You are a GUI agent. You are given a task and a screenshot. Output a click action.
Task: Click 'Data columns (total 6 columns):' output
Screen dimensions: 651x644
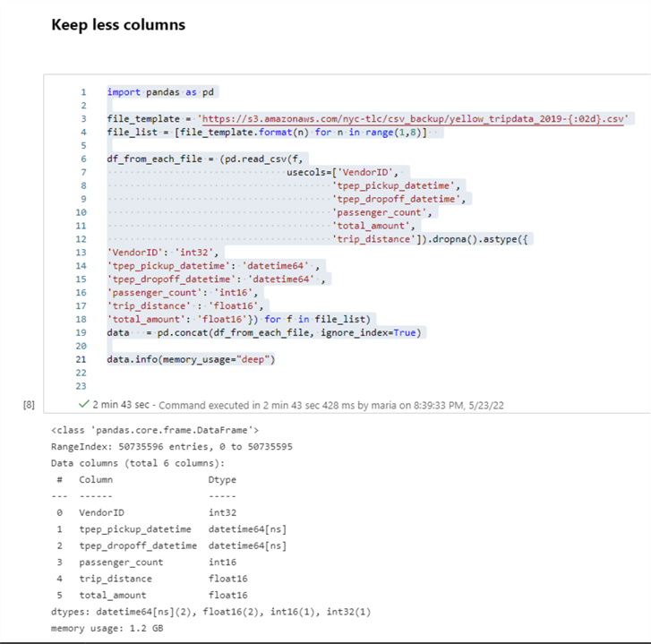138,463
